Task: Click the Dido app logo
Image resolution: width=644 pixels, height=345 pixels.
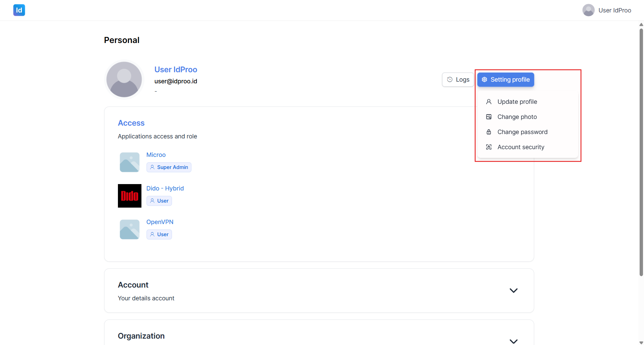Action: click(129, 196)
